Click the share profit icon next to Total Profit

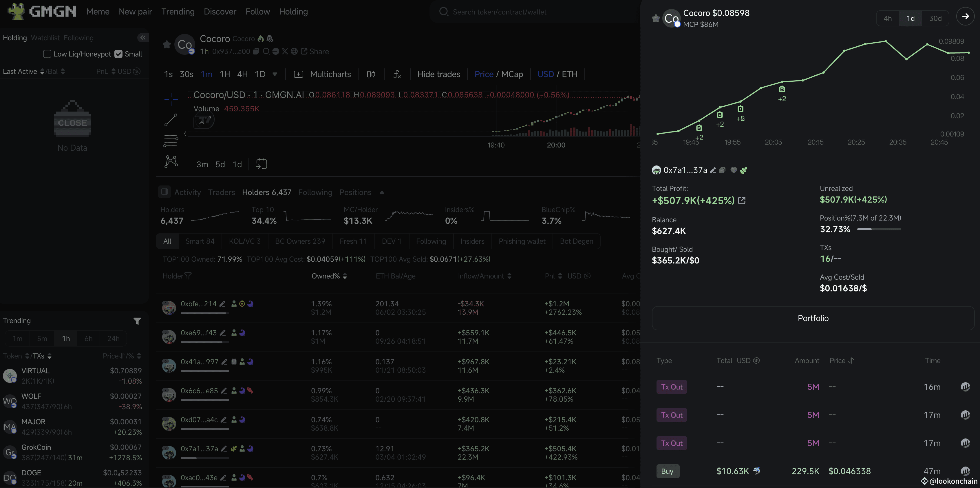point(741,201)
